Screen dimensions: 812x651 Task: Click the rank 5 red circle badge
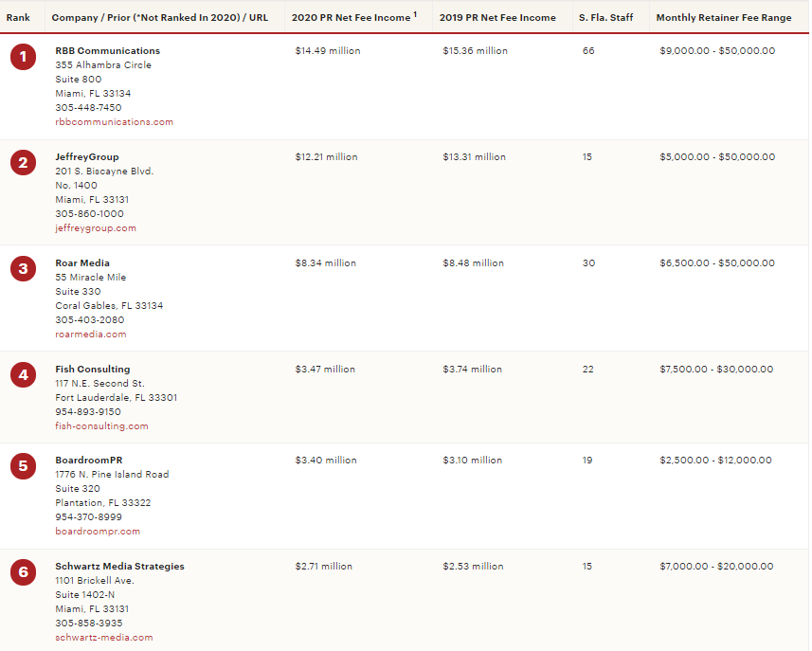pos(23,466)
